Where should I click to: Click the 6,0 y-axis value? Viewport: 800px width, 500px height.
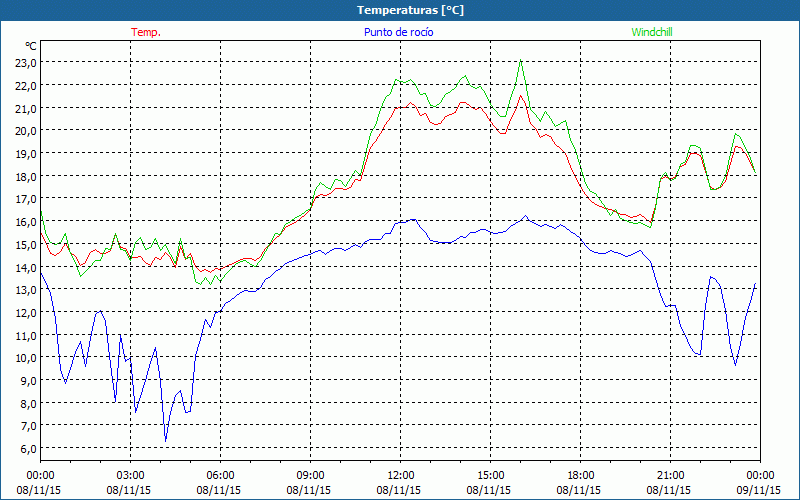(x=29, y=449)
